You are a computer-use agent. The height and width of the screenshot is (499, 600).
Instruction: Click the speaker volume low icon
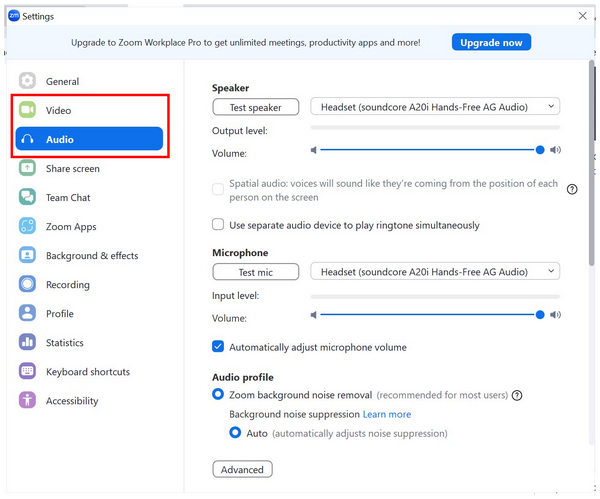pyautogui.click(x=314, y=150)
